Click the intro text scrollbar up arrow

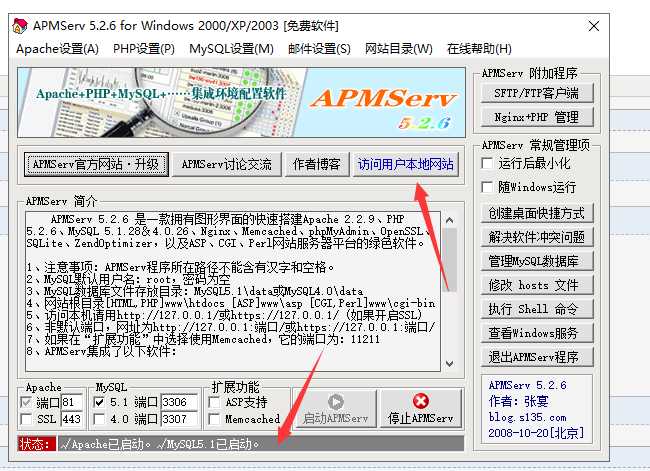[450, 220]
